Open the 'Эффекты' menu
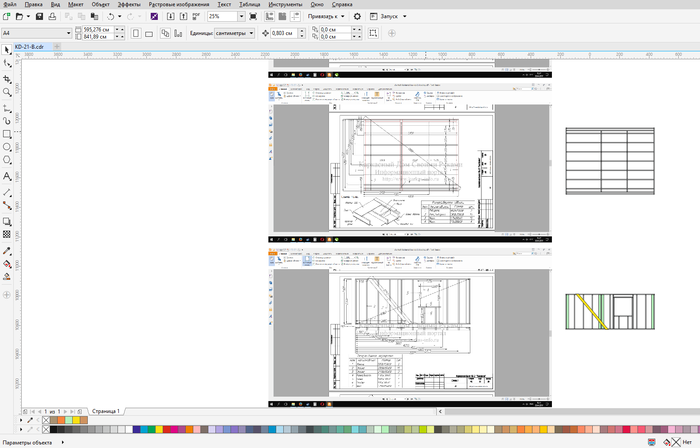This screenshot has width=700, height=448. click(x=129, y=4)
